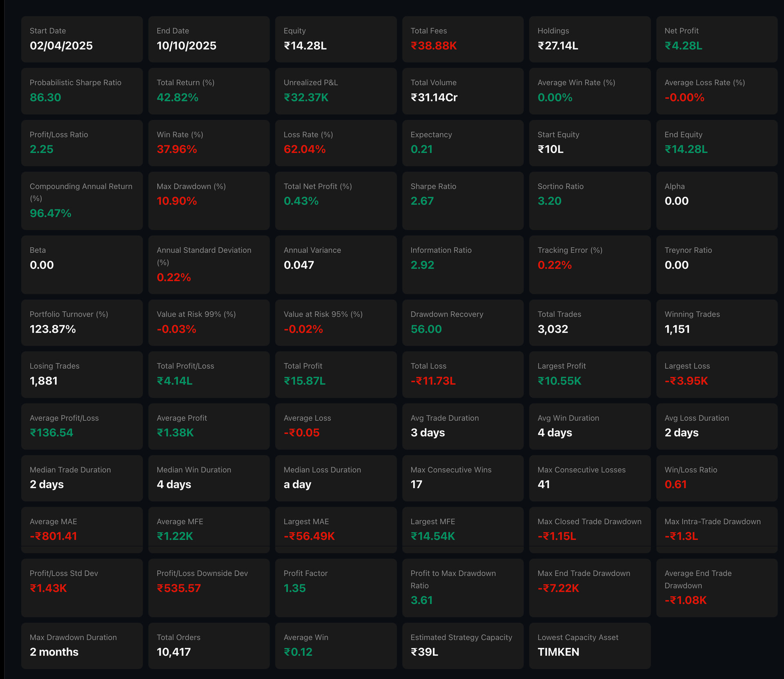784x679 pixels.
Task: Click the Max Consecutive Losses card
Action: point(590,478)
